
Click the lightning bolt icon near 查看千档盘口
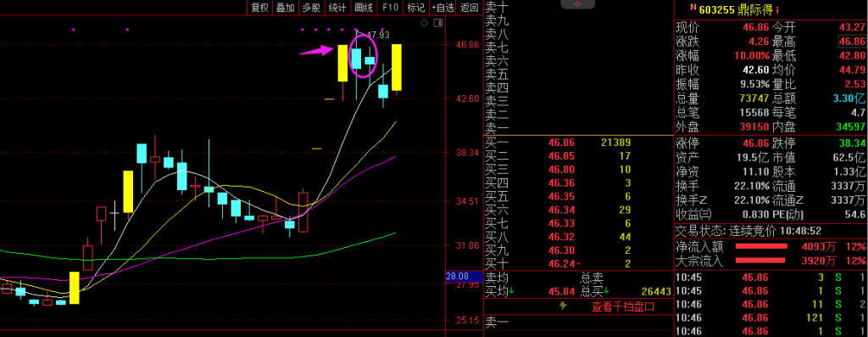(564, 306)
